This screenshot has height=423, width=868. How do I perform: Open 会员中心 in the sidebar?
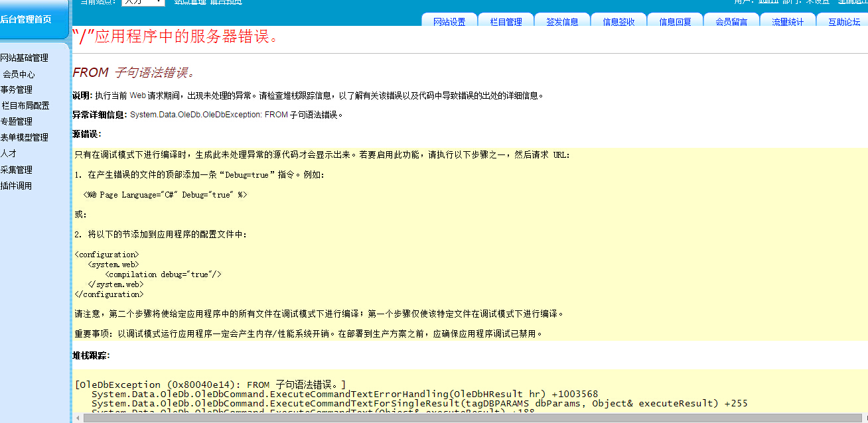19,74
